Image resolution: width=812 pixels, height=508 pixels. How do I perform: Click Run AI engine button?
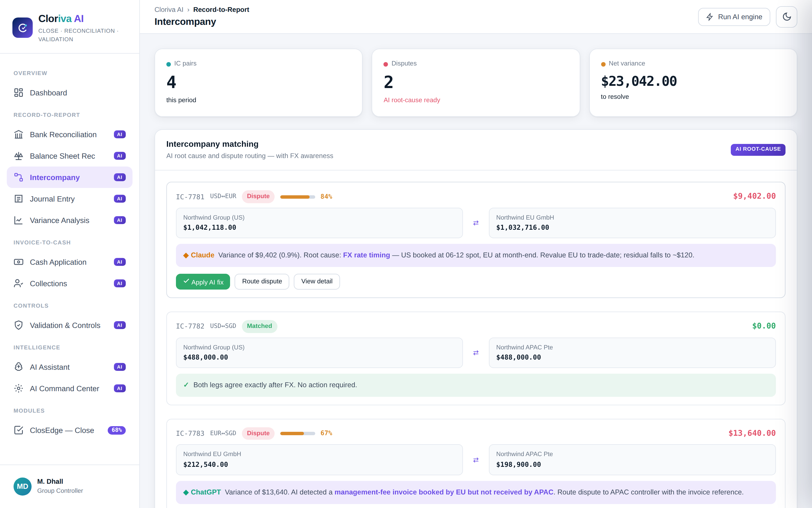(734, 17)
